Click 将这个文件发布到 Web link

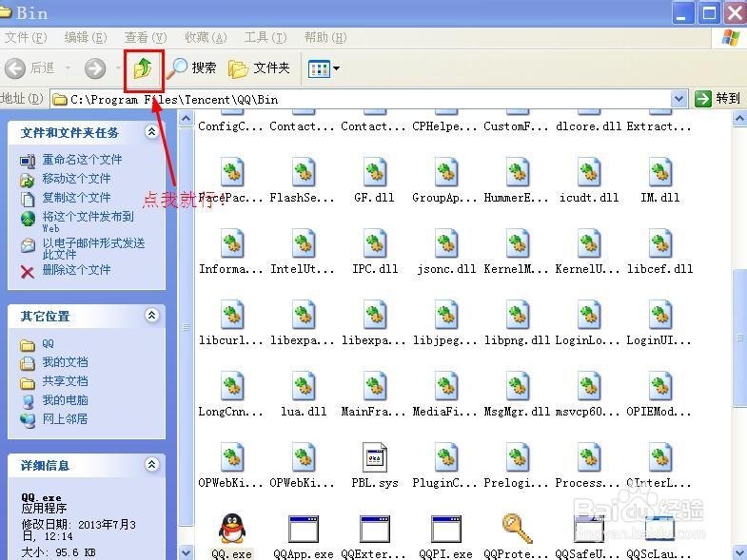[88, 222]
